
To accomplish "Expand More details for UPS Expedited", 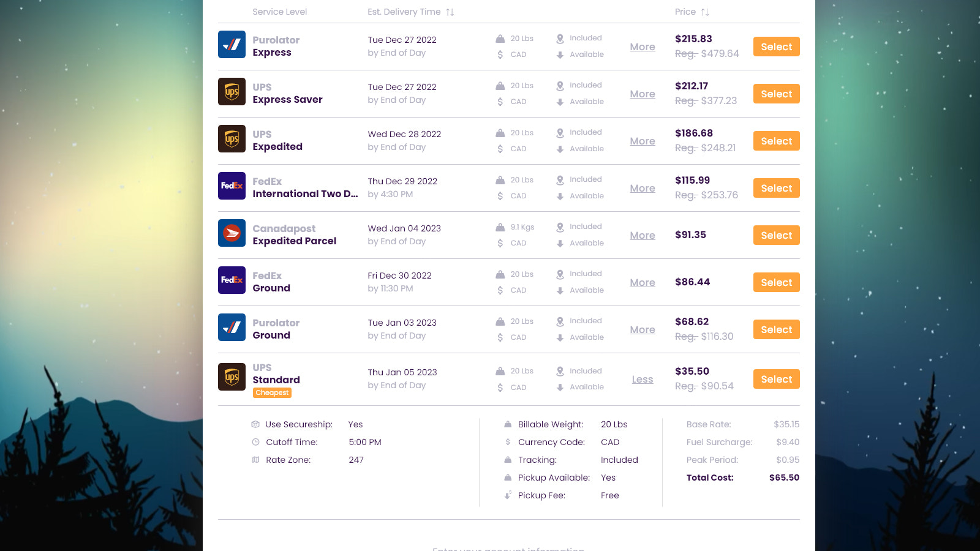I will (643, 141).
